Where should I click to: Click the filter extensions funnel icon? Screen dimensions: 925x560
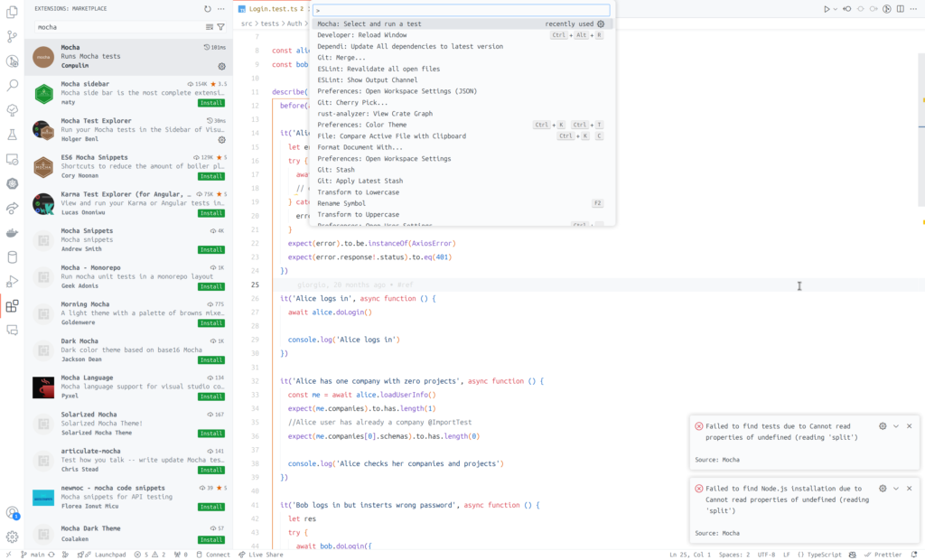221,27
